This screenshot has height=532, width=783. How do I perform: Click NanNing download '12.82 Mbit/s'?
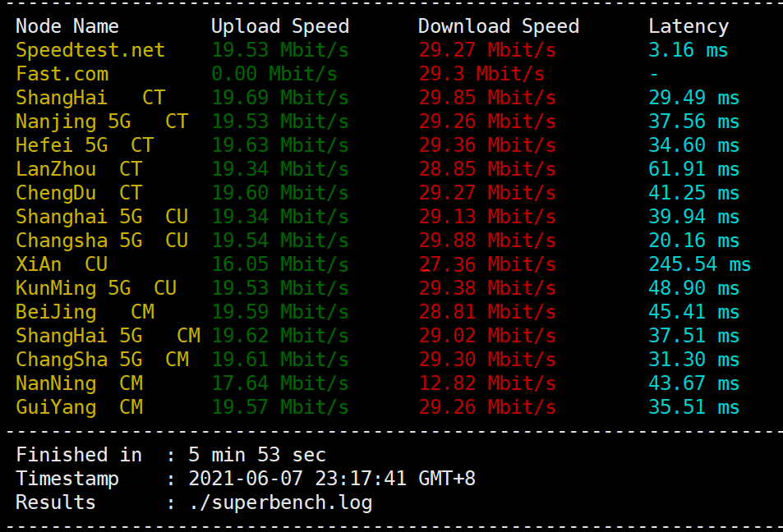487,383
